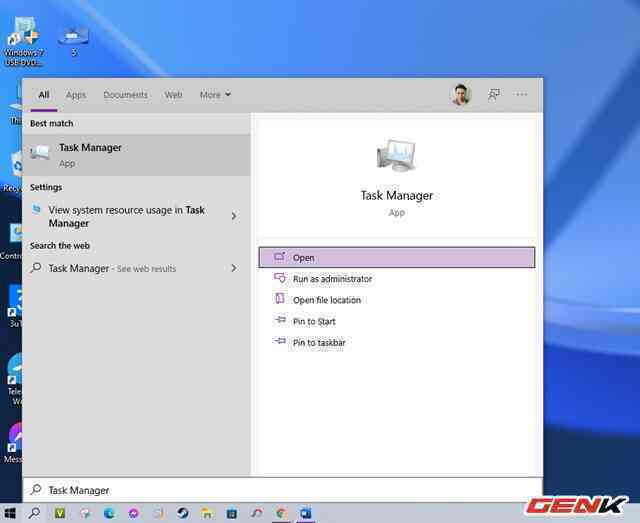Image resolution: width=640 pixels, height=523 pixels.
Task: Click the user profile avatar
Action: click(461, 95)
